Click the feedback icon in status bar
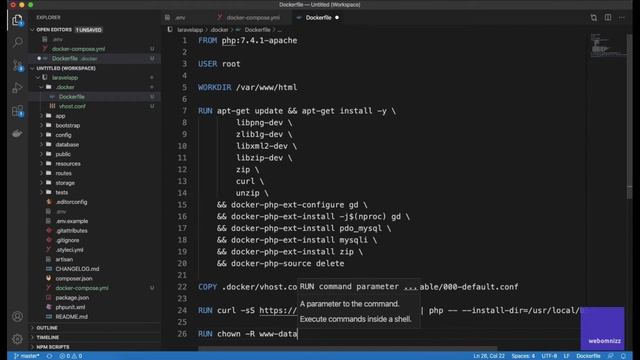Screen dimensions: 640x360 tap(611, 356)
